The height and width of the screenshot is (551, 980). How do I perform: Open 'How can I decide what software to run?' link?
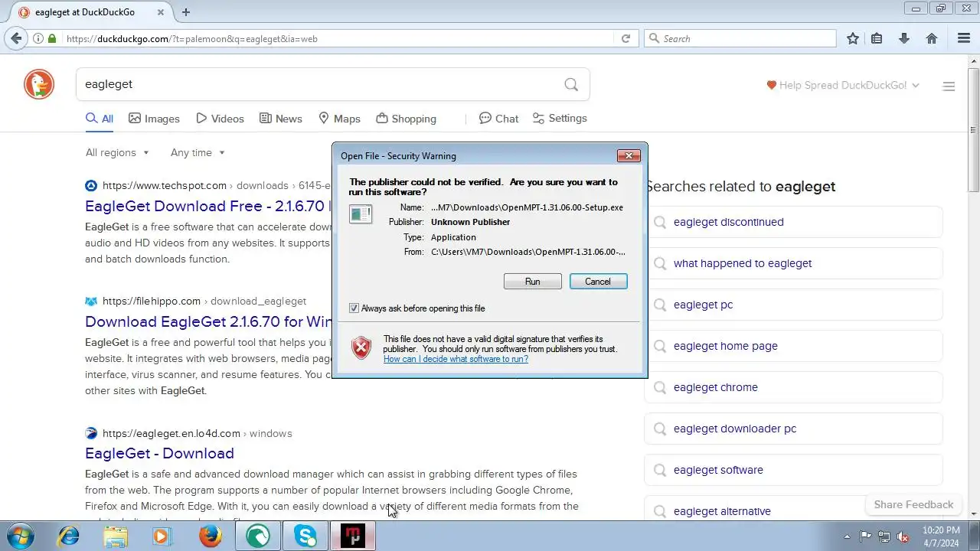pyautogui.click(x=456, y=359)
